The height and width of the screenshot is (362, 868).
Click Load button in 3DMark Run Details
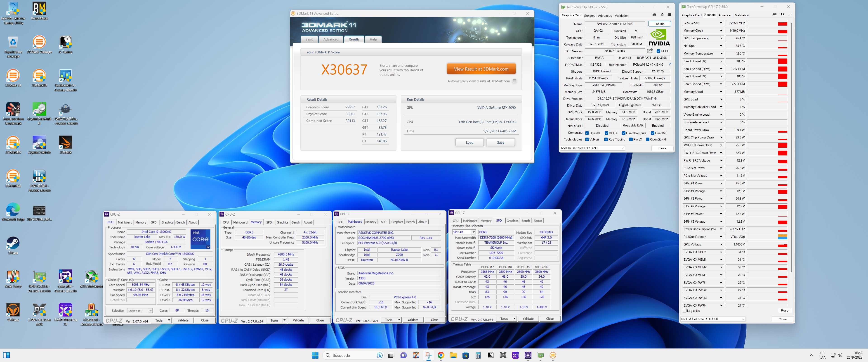[x=469, y=142]
